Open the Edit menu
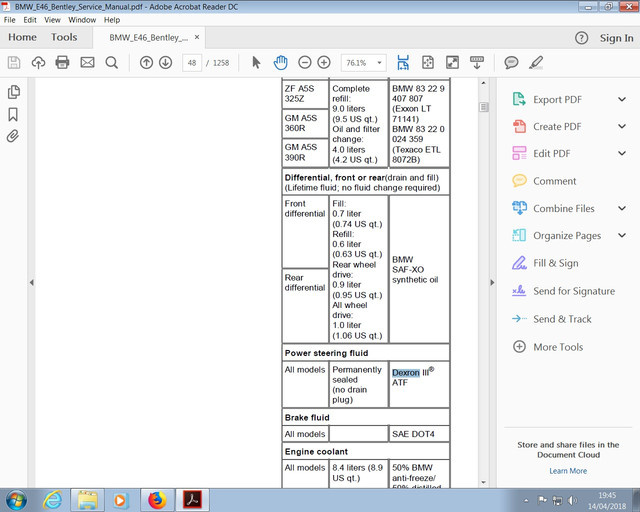 point(30,20)
